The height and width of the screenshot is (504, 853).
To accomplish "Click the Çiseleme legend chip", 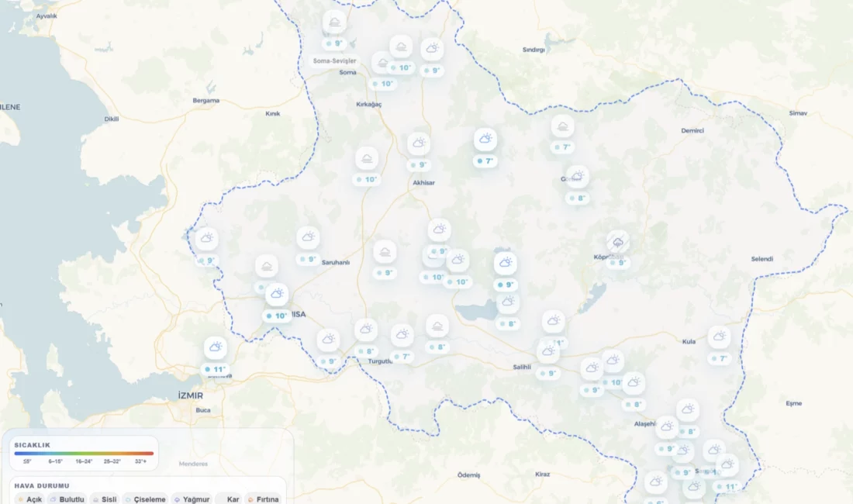I will coord(145,499).
